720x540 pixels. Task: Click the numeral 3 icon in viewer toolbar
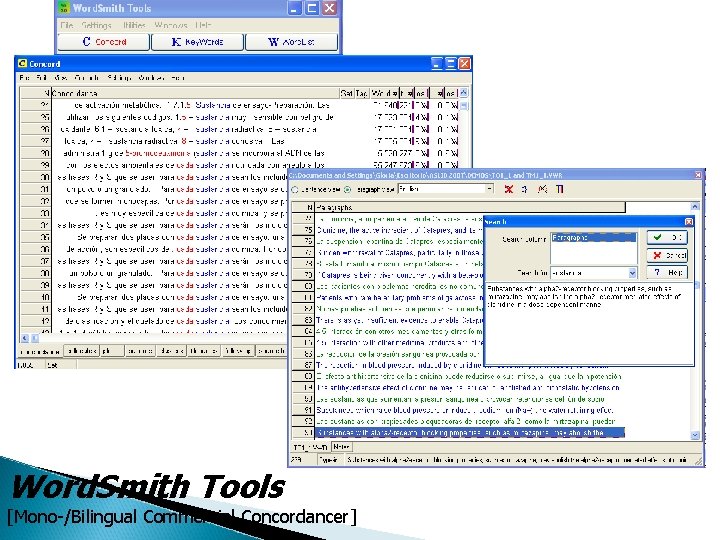tap(524, 189)
